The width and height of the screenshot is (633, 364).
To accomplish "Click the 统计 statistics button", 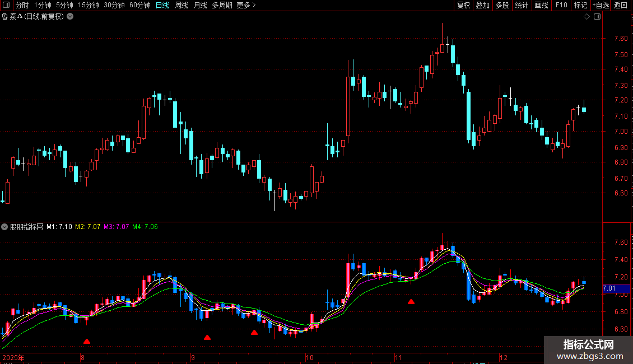I will coord(522,5).
